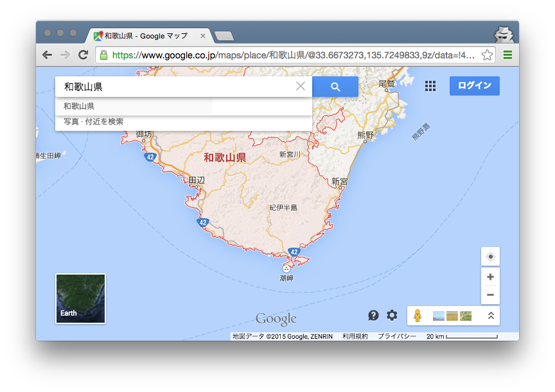This screenshot has width=555, height=392.
Task: Click the Google logo on map
Action: pos(276,319)
